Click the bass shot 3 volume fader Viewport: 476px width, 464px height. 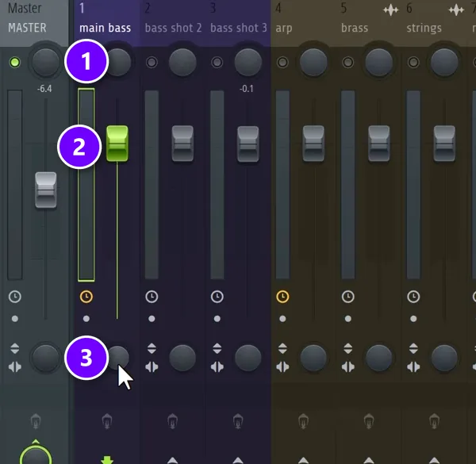pyautogui.click(x=248, y=144)
